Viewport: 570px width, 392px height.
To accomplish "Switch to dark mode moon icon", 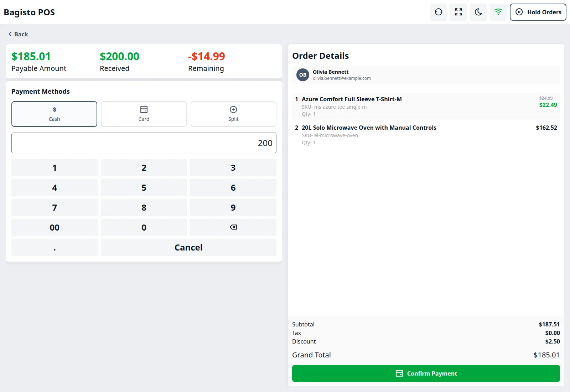I will pyautogui.click(x=478, y=12).
